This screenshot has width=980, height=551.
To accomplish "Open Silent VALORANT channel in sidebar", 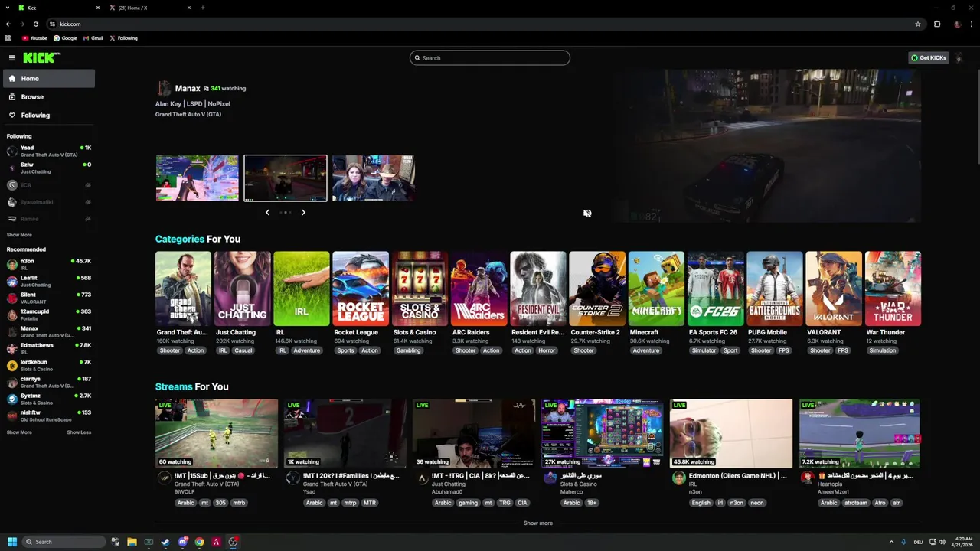I will (x=49, y=298).
